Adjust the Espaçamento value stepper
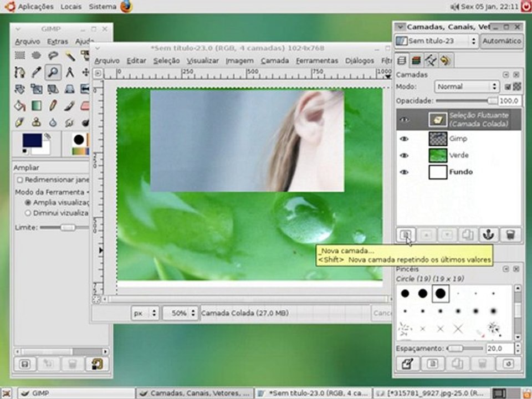The image size is (532, 399). click(x=518, y=349)
